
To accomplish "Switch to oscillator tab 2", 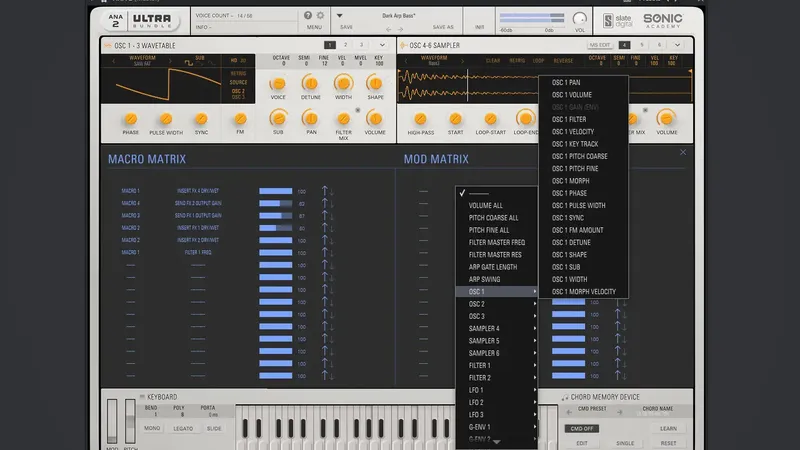I will tap(345, 45).
